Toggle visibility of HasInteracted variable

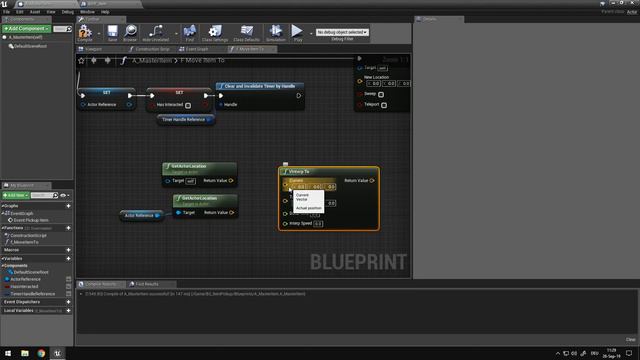point(69,287)
